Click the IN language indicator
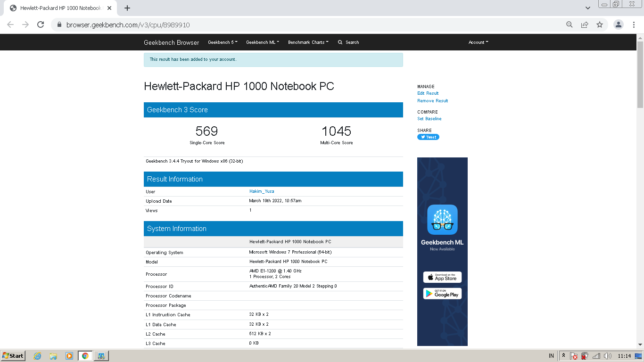 coord(551,356)
